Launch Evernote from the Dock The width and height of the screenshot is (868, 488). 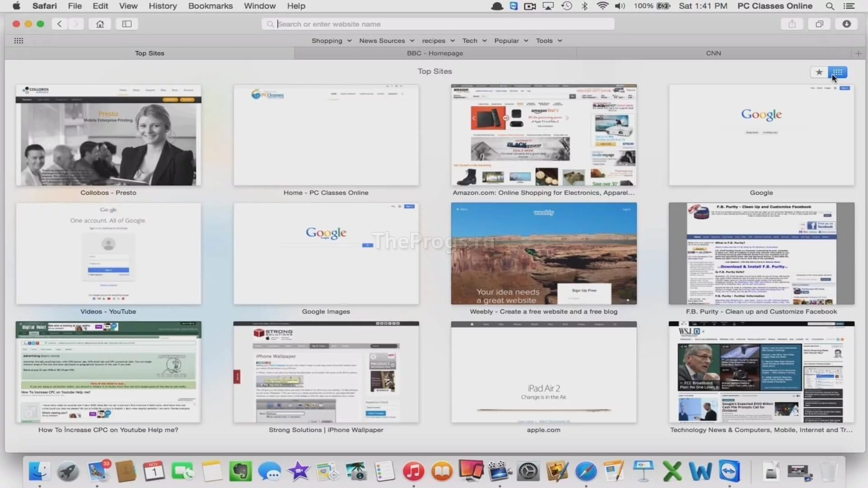click(240, 471)
